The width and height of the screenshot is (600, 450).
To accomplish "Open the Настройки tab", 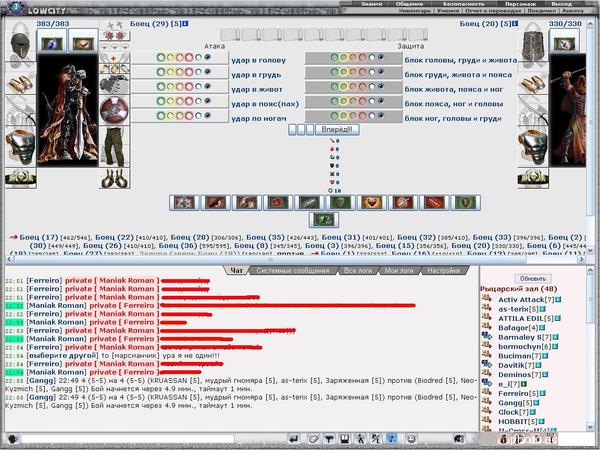I will click(443, 270).
